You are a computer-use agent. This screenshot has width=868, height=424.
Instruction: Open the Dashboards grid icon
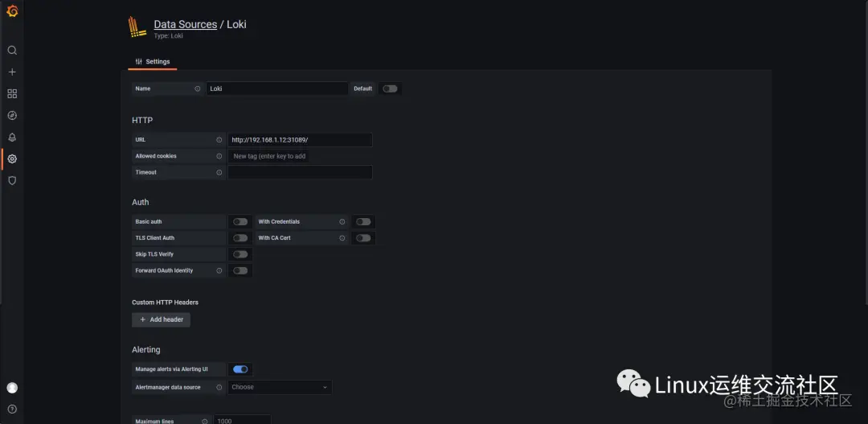click(12, 93)
